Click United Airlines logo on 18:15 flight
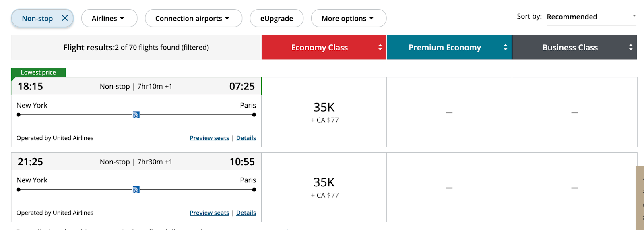This screenshot has width=644, height=230. coord(136,115)
